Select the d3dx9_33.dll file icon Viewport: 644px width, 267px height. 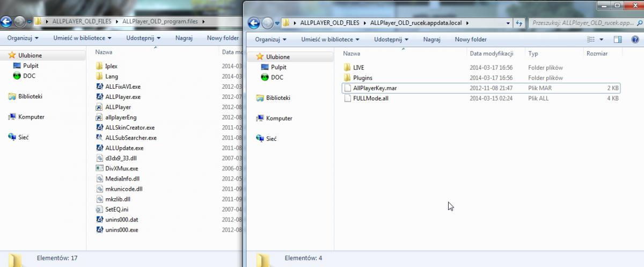click(99, 158)
